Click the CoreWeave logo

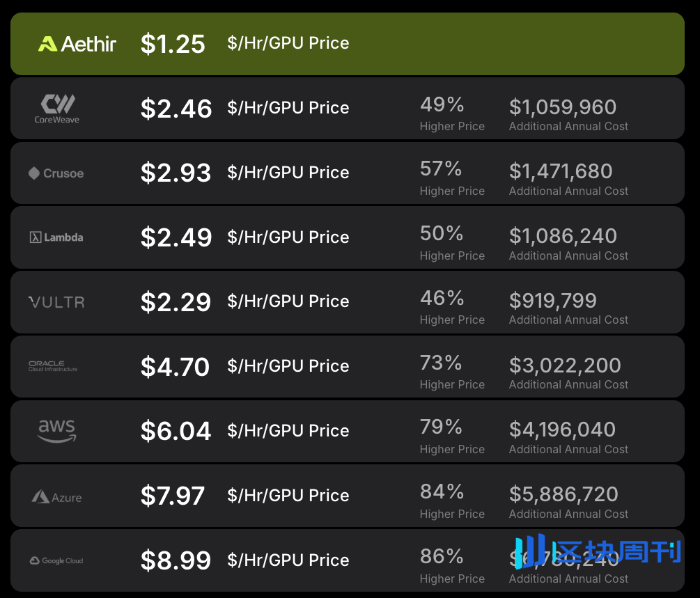pos(57,109)
